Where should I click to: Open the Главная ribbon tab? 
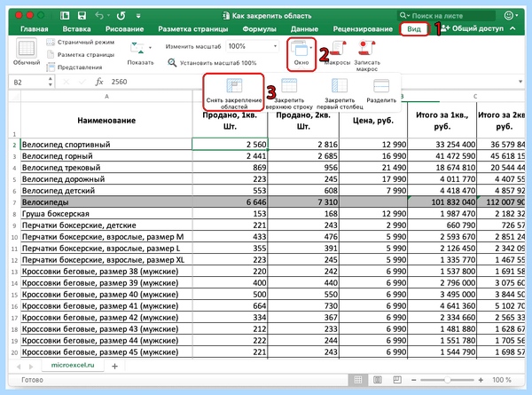(x=35, y=29)
